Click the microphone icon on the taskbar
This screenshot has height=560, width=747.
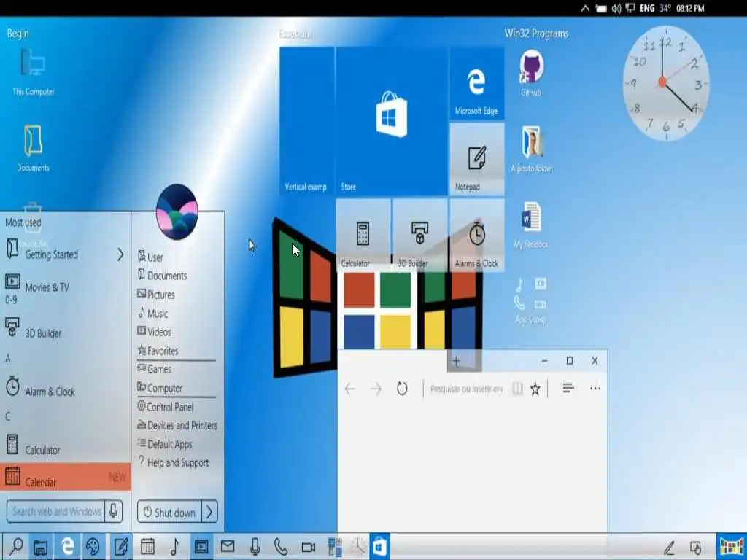pyautogui.click(x=255, y=547)
